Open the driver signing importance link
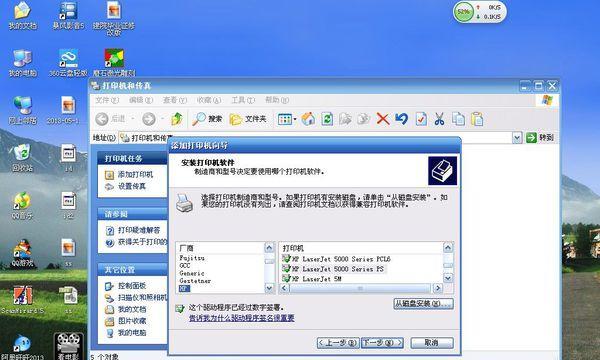This screenshot has height=360, width=600. coord(241,318)
